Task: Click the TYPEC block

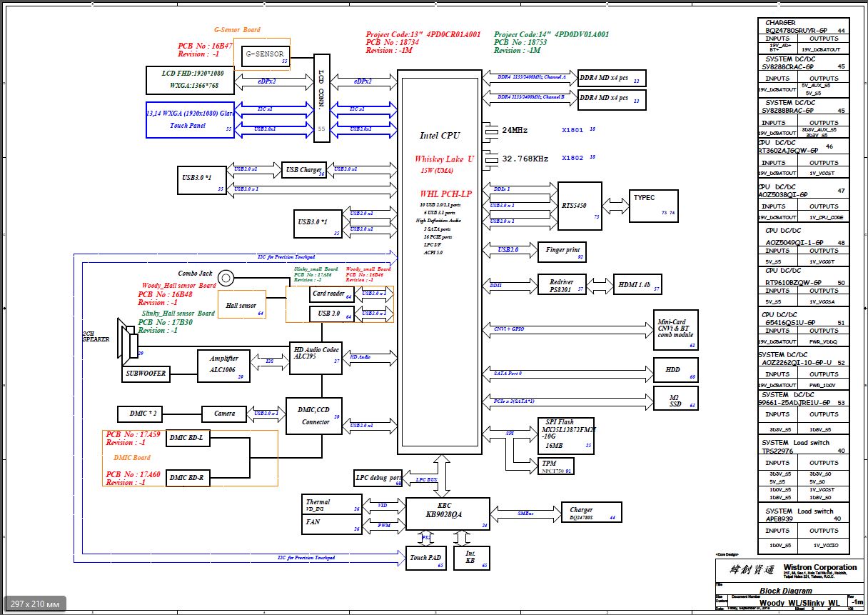Action: click(652, 206)
